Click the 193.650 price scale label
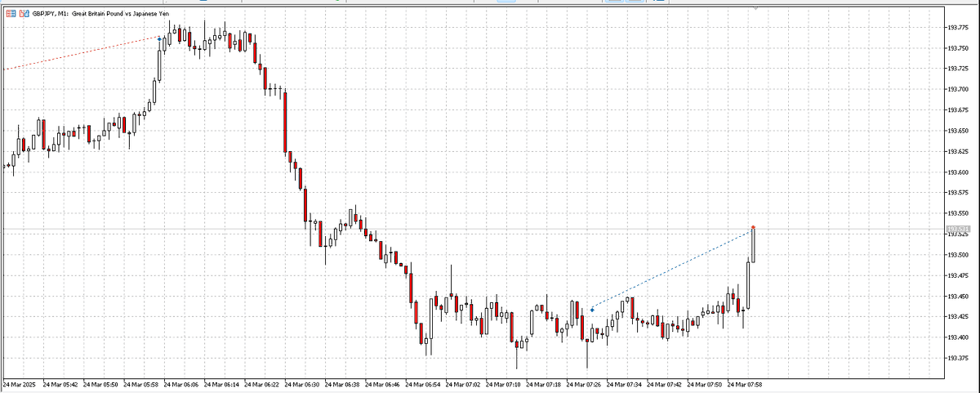This screenshot has width=980, height=393. pyautogui.click(x=957, y=131)
